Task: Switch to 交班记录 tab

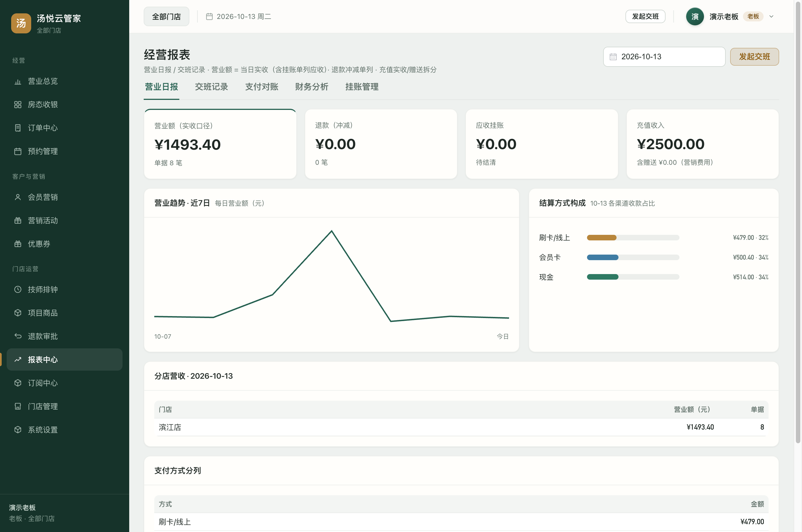Action: tap(211, 87)
